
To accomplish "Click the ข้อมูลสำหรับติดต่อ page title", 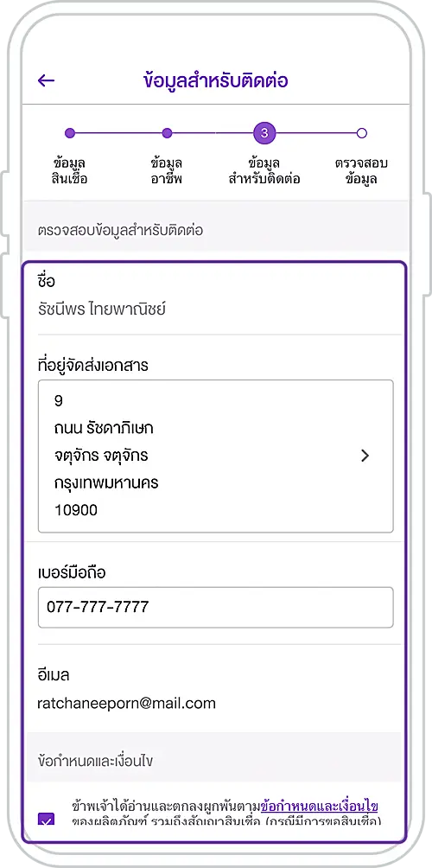I will pos(216,80).
